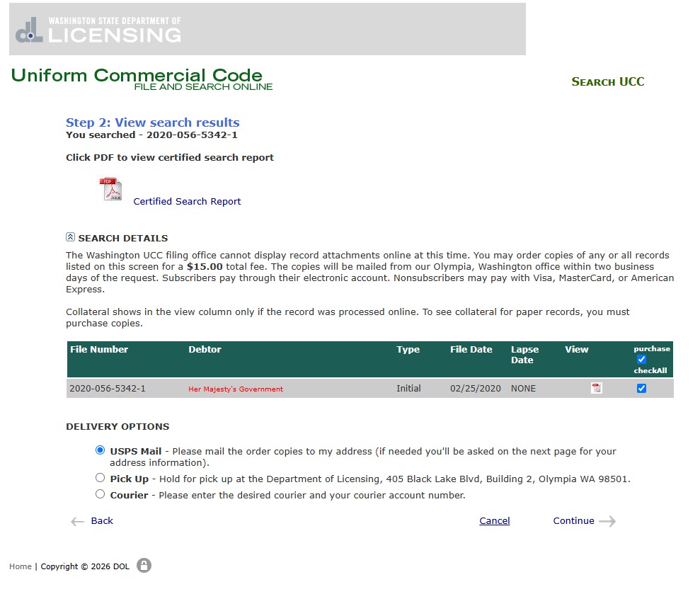Image resolution: width=700 pixels, height=611 pixels.
Task: Click the Debtor column header
Action: tap(205, 349)
